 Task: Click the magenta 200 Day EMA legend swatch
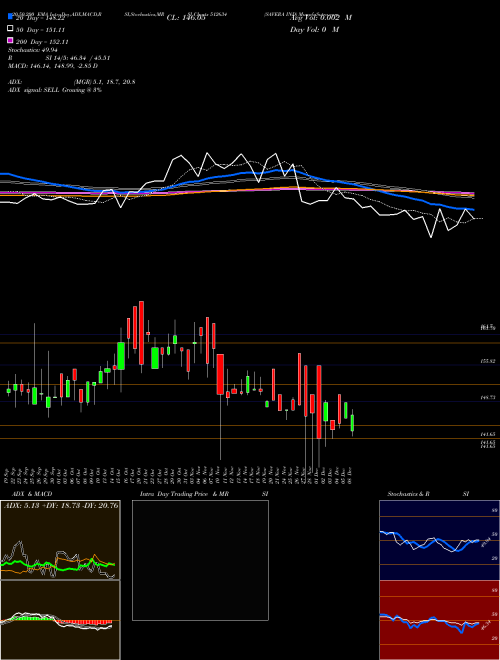pos(11,40)
